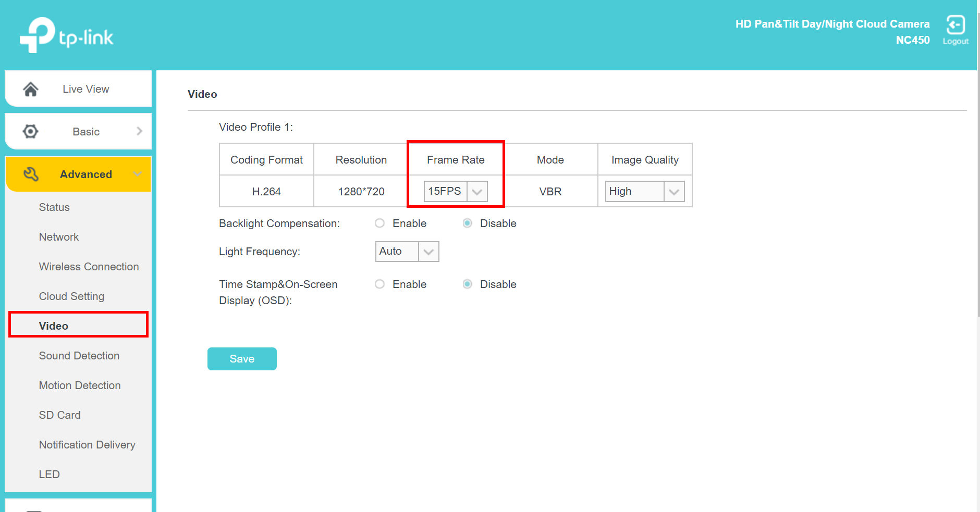
Task: Click the Logout icon
Action: pyautogui.click(x=955, y=26)
